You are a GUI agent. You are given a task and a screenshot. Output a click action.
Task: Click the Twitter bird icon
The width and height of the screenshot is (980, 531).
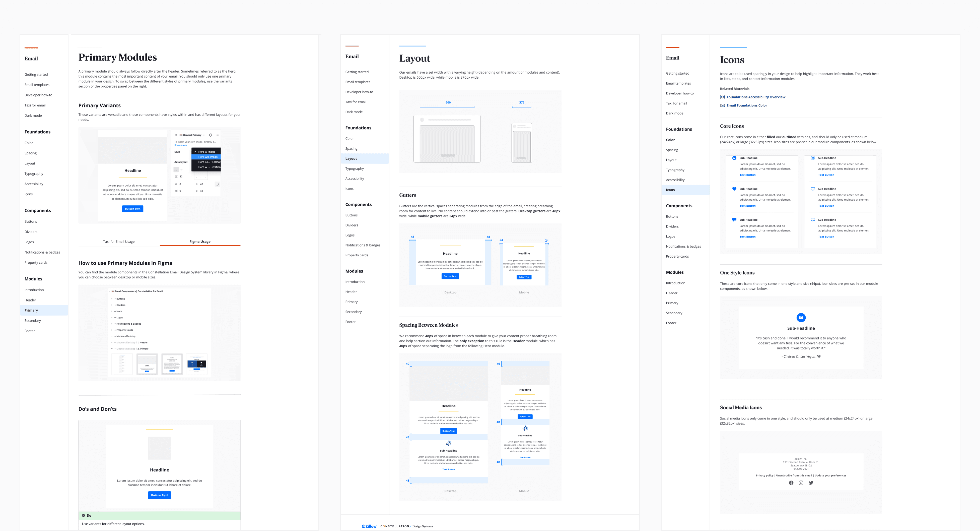pos(811,483)
